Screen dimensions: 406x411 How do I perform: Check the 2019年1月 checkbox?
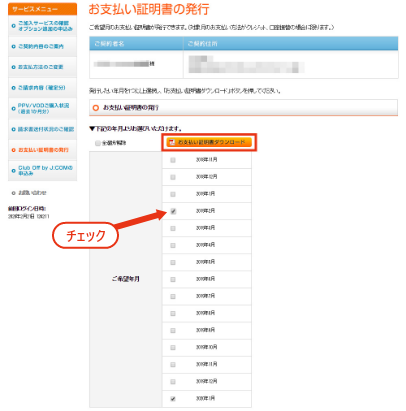coord(173,194)
